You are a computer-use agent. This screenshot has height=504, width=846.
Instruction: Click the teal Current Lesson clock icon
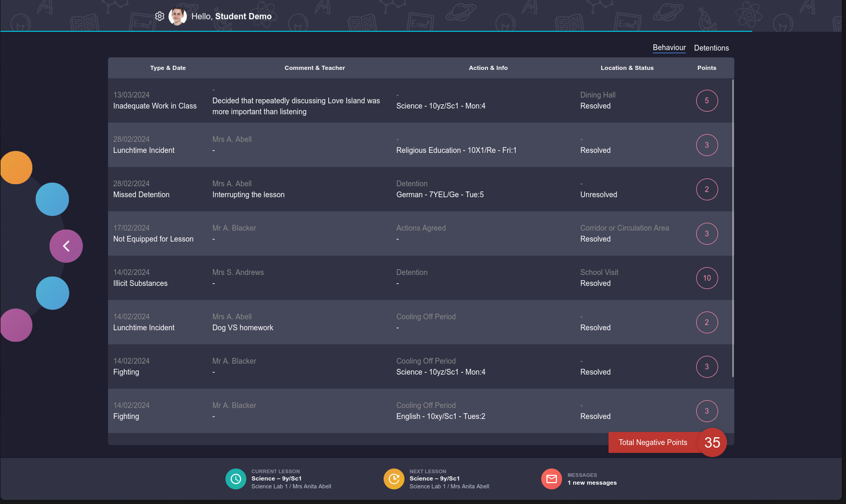click(236, 479)
